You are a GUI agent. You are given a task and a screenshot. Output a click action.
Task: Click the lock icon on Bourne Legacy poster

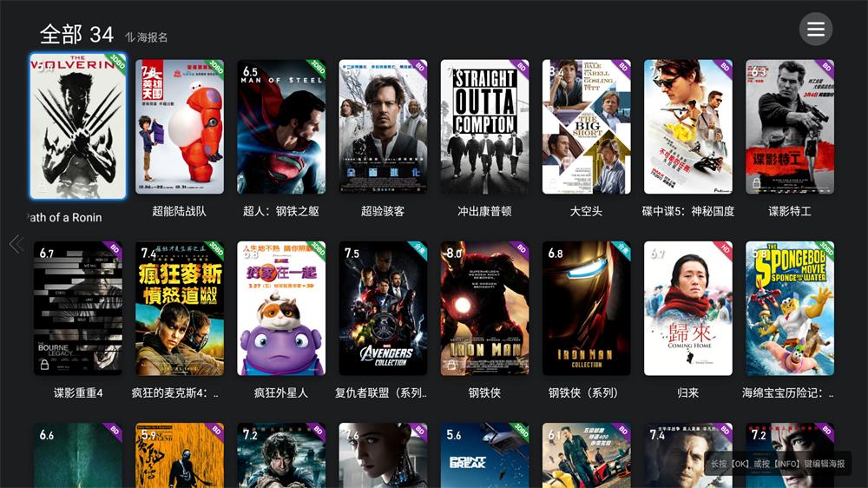tap(44, 365)
